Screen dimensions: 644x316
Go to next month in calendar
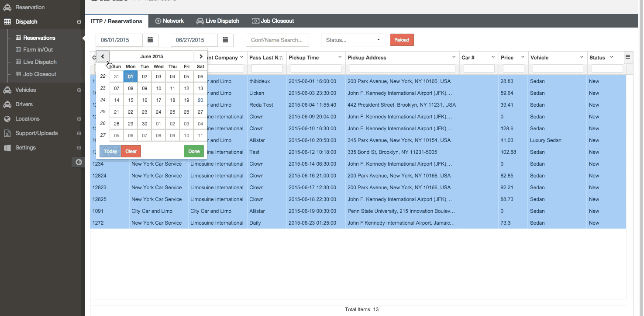tap(200, 56)
